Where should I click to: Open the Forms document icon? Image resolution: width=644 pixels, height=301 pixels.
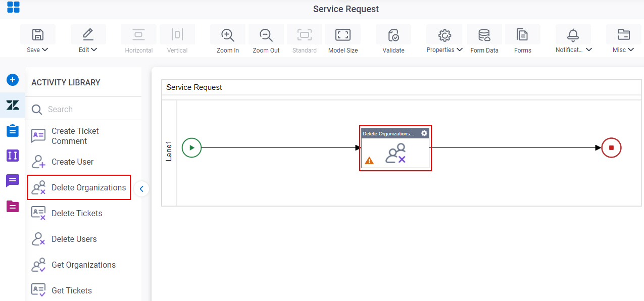coord(522,35)
